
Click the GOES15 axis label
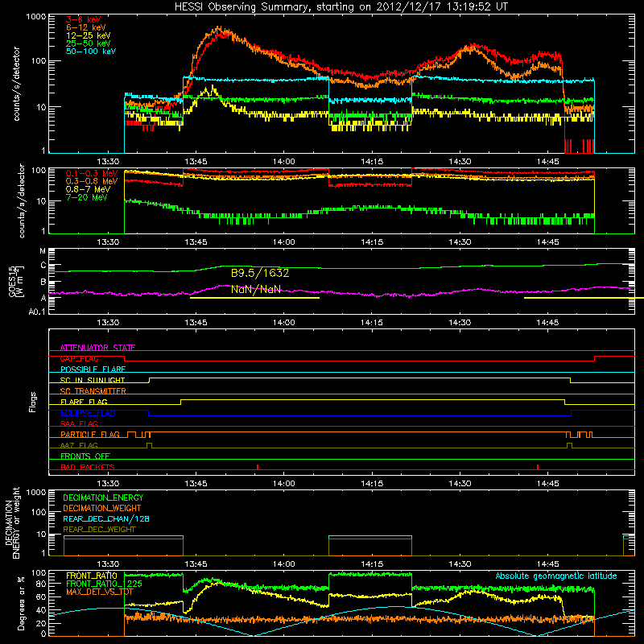[14, 281]
